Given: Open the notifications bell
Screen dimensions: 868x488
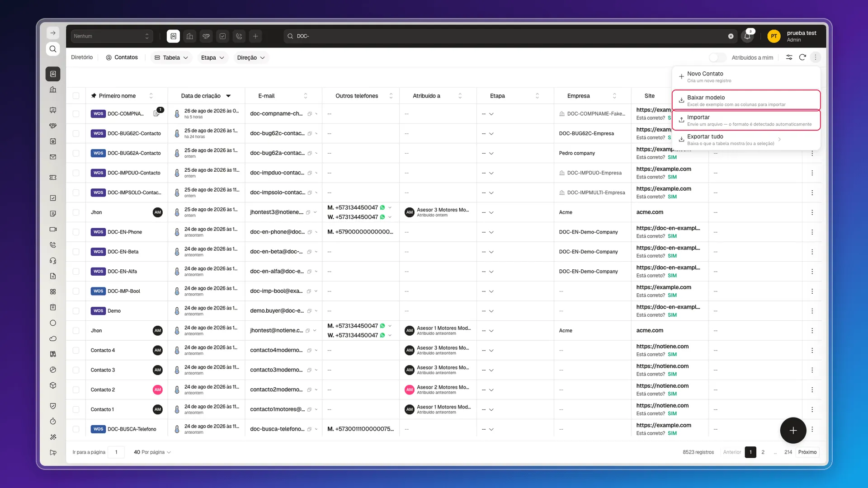Looking at the screenshot, I should (747, 36).
